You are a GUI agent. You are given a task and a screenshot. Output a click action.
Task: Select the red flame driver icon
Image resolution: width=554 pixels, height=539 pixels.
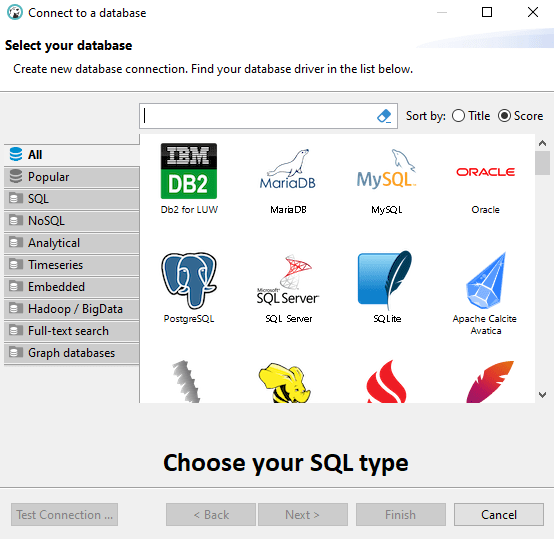tap(387, 381)
